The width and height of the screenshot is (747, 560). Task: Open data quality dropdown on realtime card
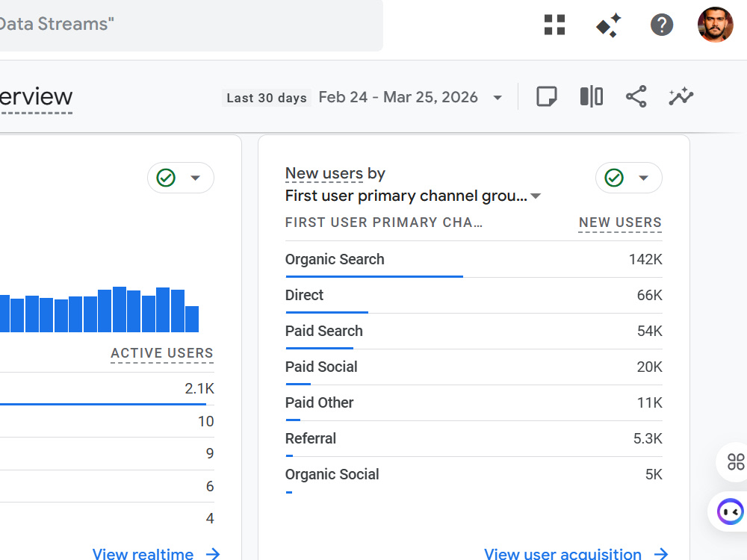point(181,178)
